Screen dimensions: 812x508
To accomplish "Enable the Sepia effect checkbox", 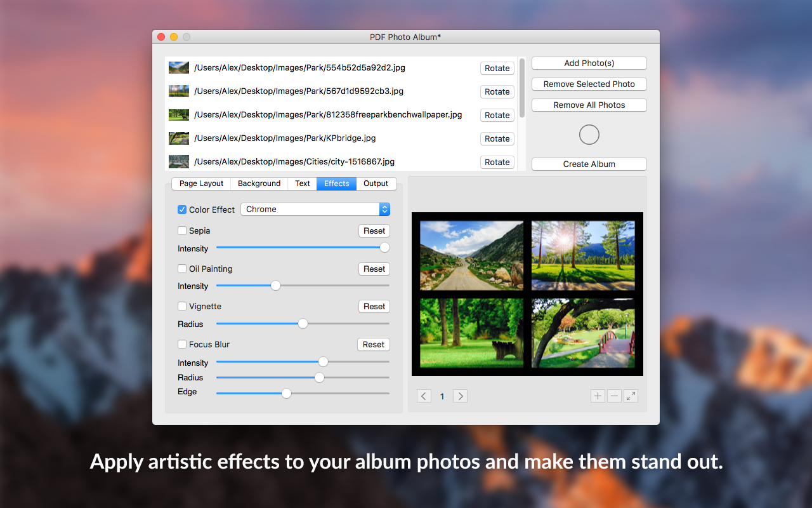I will pos(182,231).
